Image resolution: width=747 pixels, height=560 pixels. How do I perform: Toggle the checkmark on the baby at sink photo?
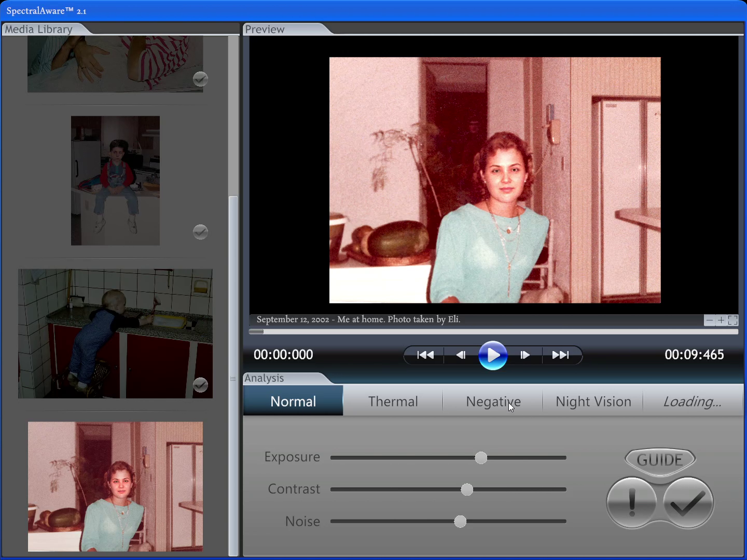[x=200, y=385]
